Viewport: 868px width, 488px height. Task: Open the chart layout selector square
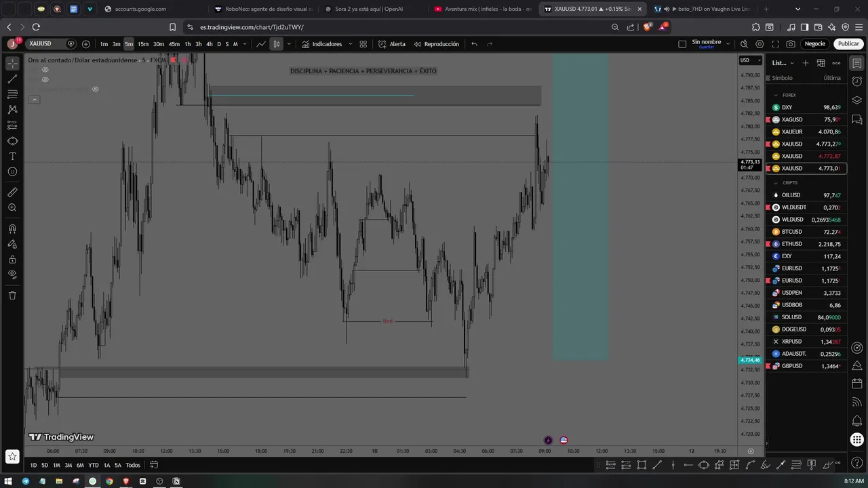coord(682,44)
